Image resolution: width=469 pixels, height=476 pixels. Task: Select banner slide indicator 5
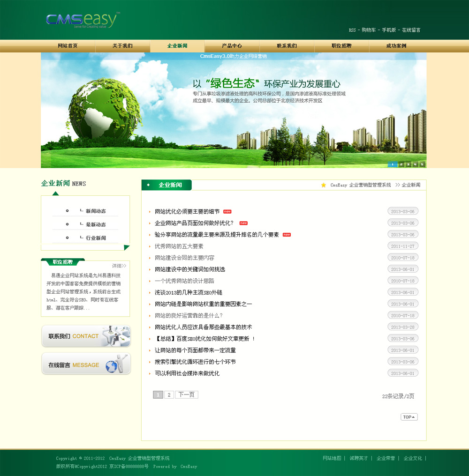click(x=422, y=164)
